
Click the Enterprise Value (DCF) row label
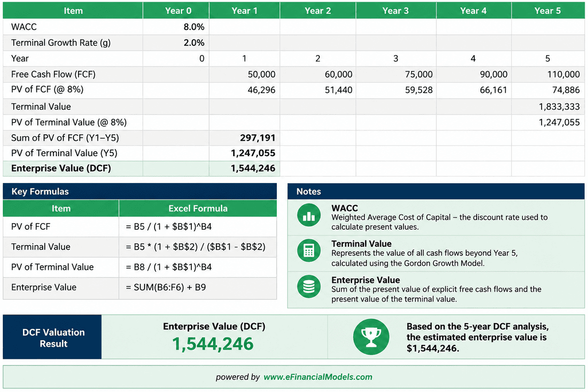61,168
